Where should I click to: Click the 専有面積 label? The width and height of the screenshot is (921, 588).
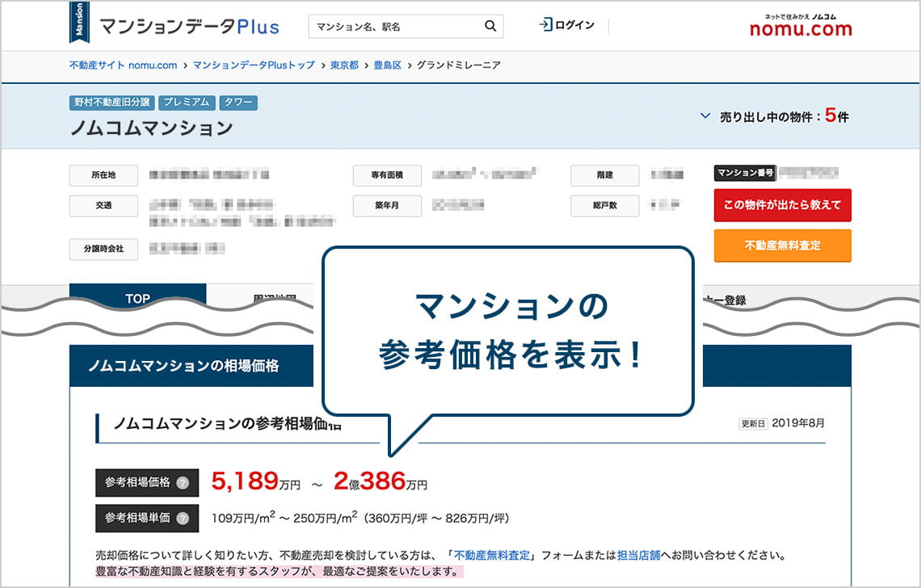point(387,175)
